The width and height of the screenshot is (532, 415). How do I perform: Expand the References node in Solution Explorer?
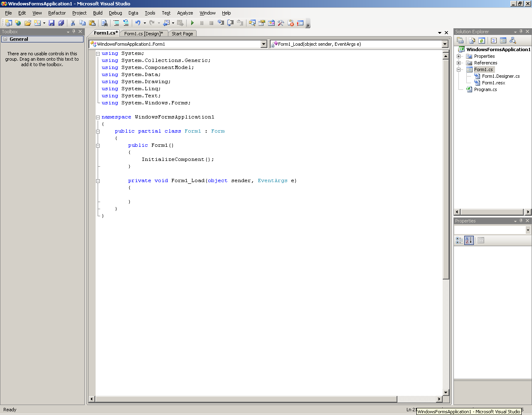click(459, 63)
